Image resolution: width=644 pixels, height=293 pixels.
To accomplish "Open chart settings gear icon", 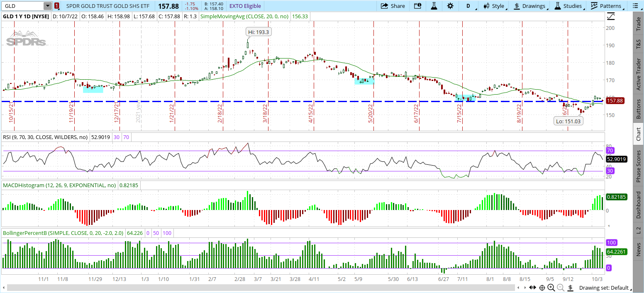I will coord(450,6).
